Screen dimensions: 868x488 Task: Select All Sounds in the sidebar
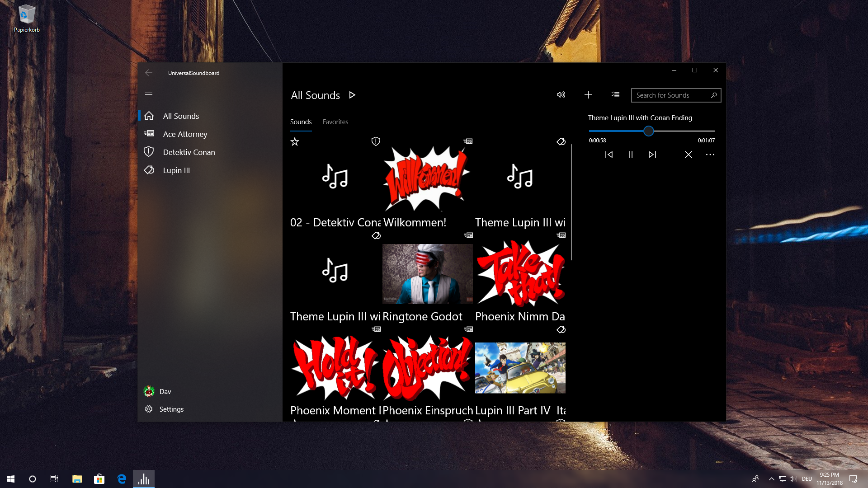210,116
